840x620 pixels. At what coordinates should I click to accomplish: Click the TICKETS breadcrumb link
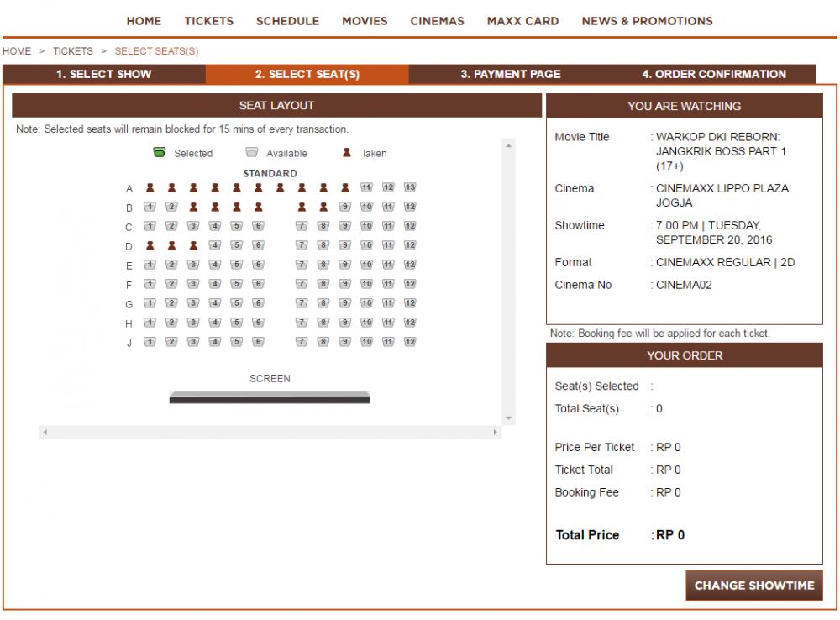(72, 51)
